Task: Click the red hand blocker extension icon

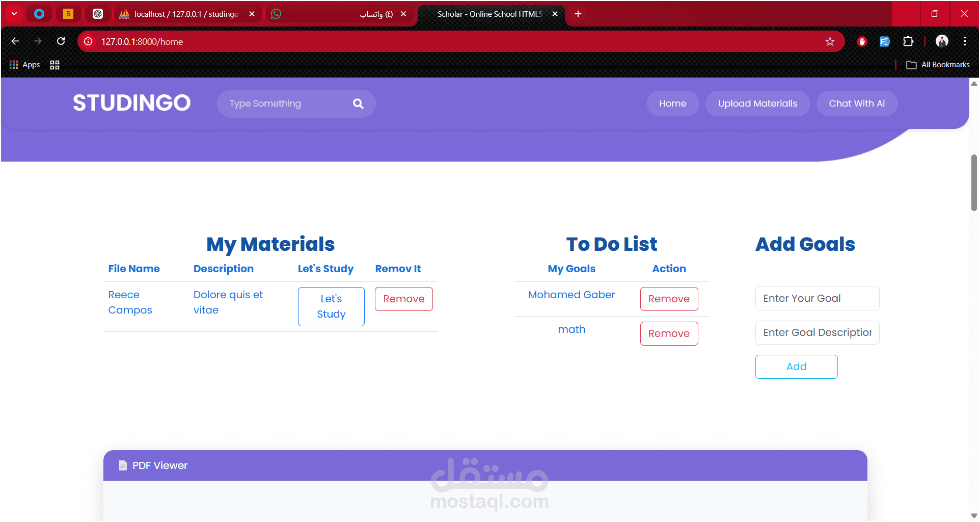Action: (x=862, y=41)
